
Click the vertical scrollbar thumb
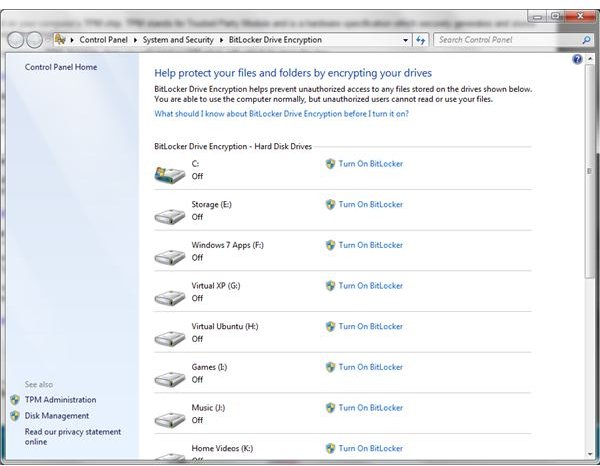tap(590, 171)
